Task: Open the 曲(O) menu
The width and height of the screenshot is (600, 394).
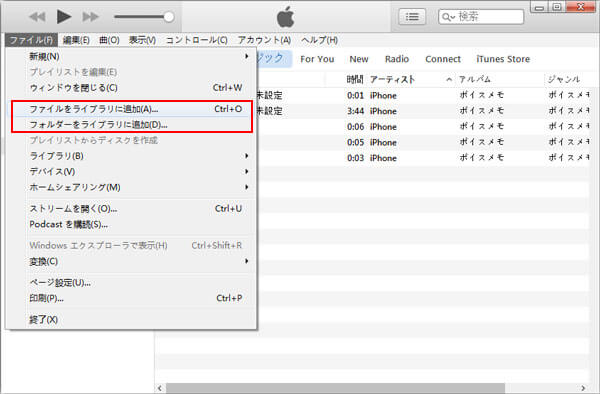Action: 109,40
